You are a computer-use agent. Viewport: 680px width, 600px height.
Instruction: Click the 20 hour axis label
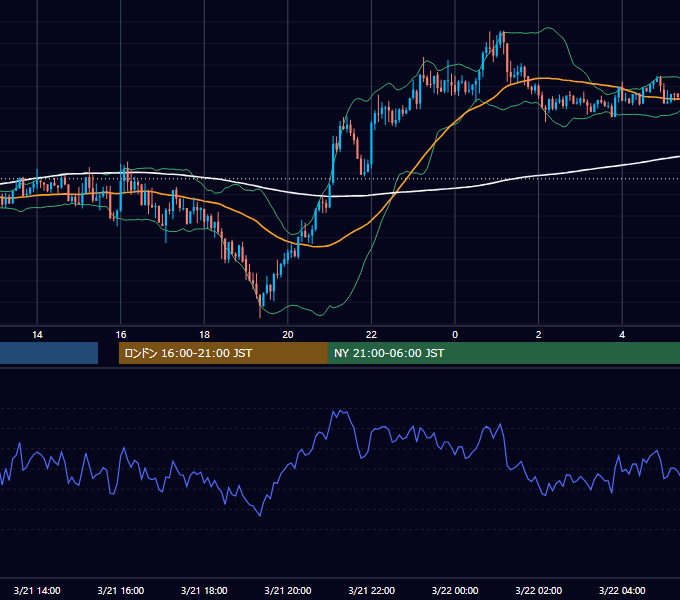coord(288,335)
